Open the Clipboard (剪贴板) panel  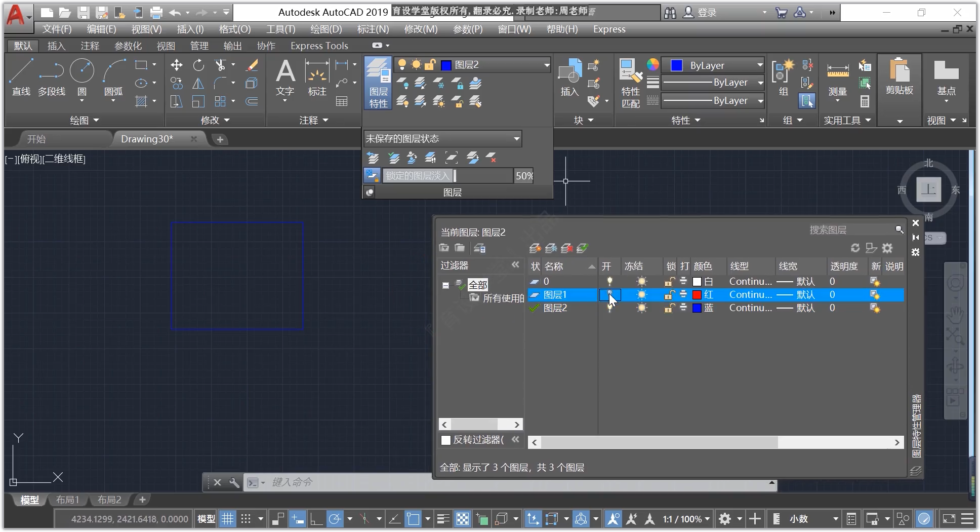click(x=900, y=77)
